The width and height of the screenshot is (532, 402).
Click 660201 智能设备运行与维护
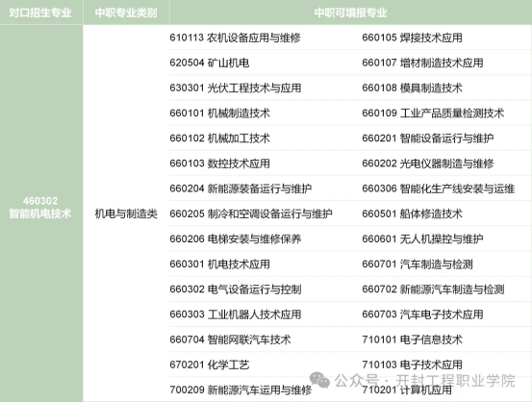coord(428,138)
